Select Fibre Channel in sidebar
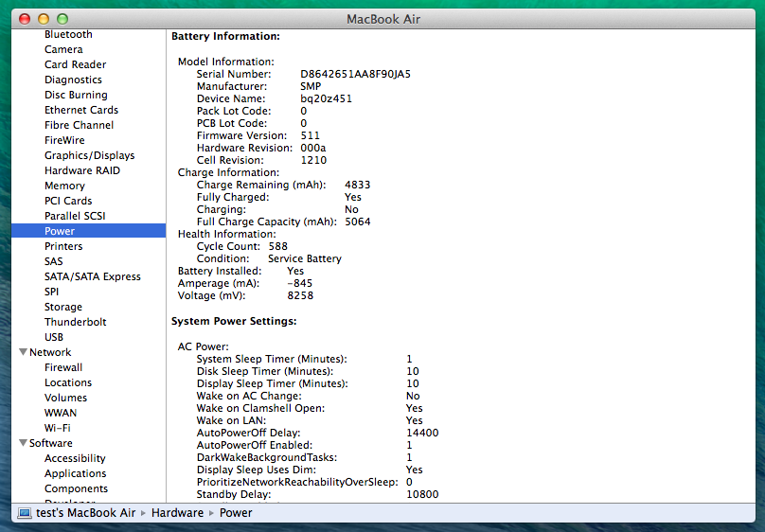The height and width of the screenshot is (532, 765). (x=79, y=125)
